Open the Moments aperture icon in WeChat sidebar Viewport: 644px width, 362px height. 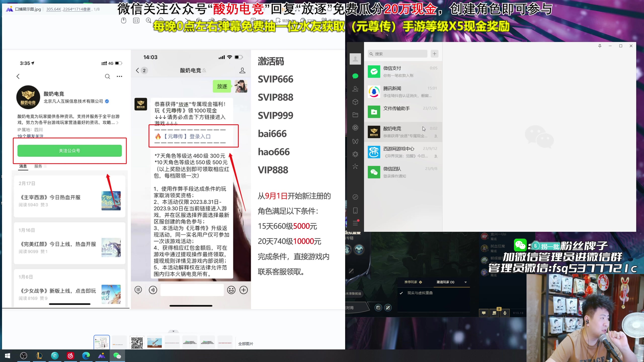355,127
